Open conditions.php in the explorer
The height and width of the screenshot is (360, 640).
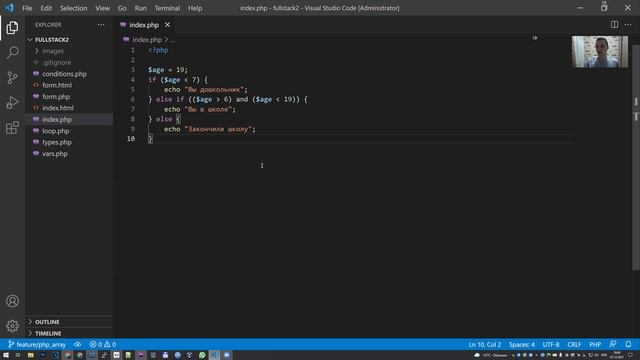(64, 74)
